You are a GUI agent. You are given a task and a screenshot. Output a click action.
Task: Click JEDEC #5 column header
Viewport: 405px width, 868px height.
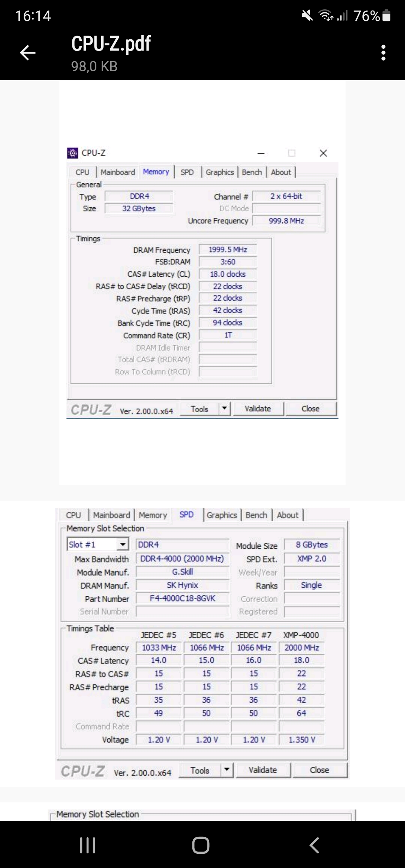pyautogui.click(x=158, y=635)
